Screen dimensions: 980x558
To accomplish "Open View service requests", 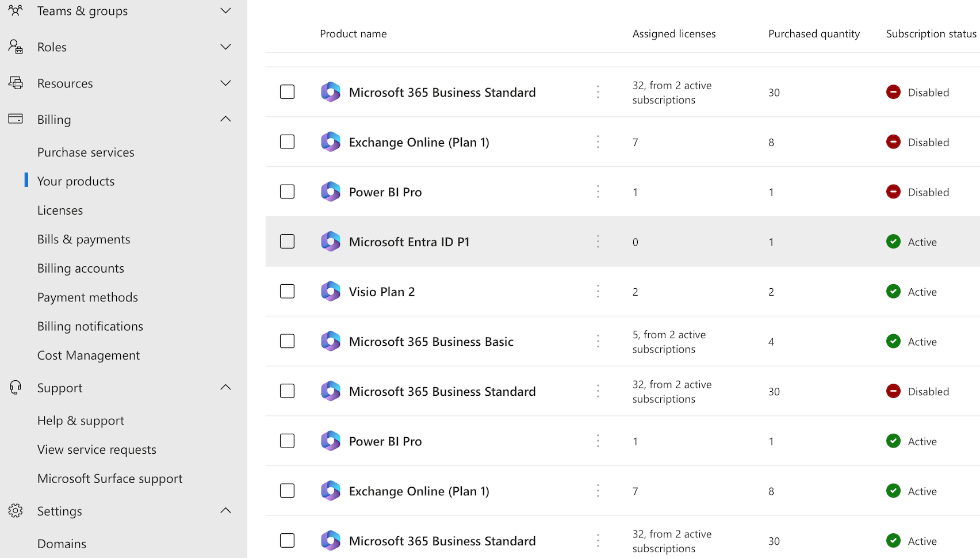I will tap(97, 450).
